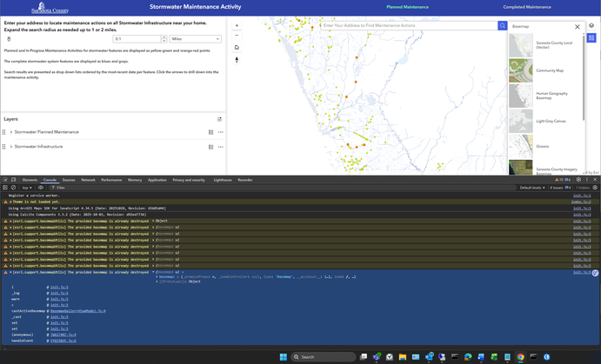This screenshot has height=364, width=601.
Task: Show legend for Stormwater Planned Maintenance layer
Action: coord(211,132)
